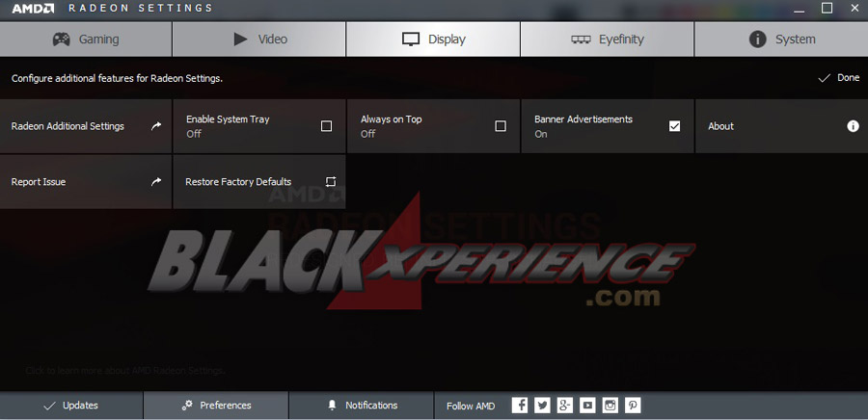Click the arrow on Radeon Additional Settings
This screenshot has height=420, width=868.
pyautogui.click(x=156, y=126)
